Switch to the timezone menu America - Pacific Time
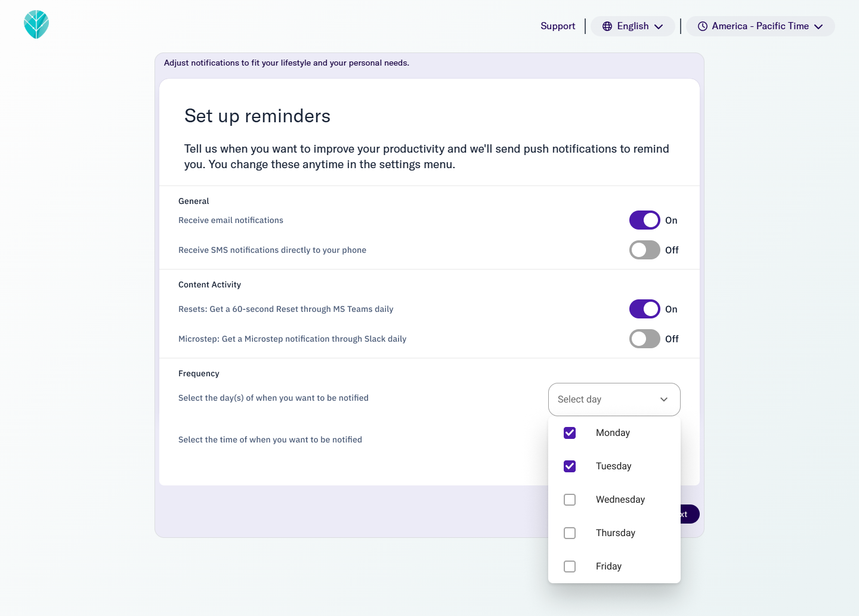The width and height of the screenshot is (859, 616). pyautogui.click(x=760, y=26)
